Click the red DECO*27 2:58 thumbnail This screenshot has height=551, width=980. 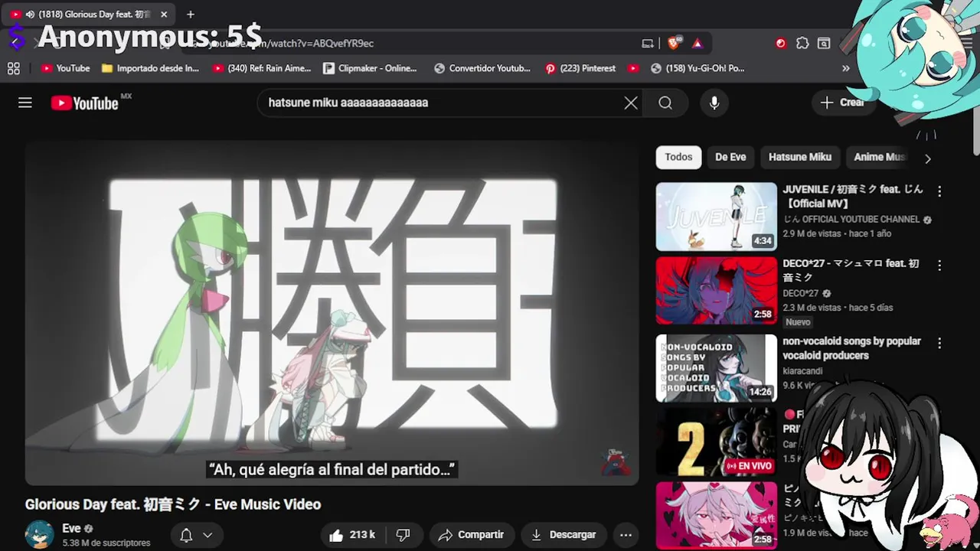(717, 291)
